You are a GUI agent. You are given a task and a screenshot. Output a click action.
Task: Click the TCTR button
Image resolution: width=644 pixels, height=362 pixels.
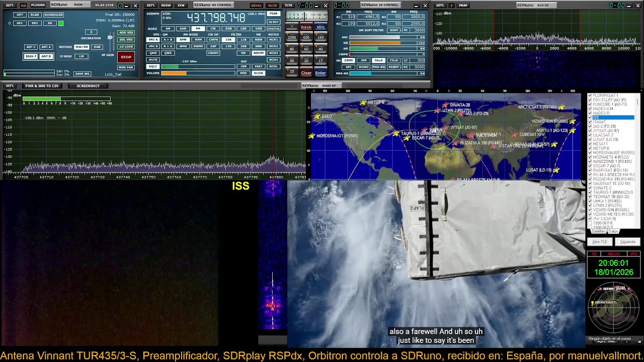coord(288,5)
